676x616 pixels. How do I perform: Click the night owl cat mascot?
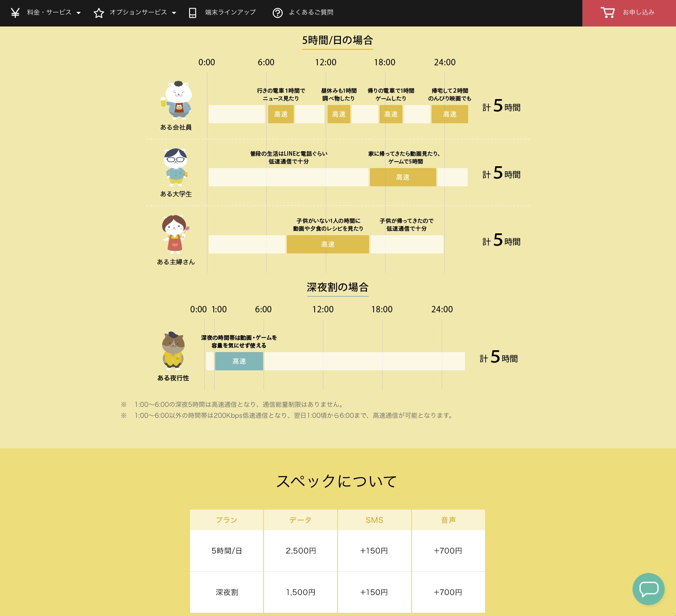click(x=173, y=350)
